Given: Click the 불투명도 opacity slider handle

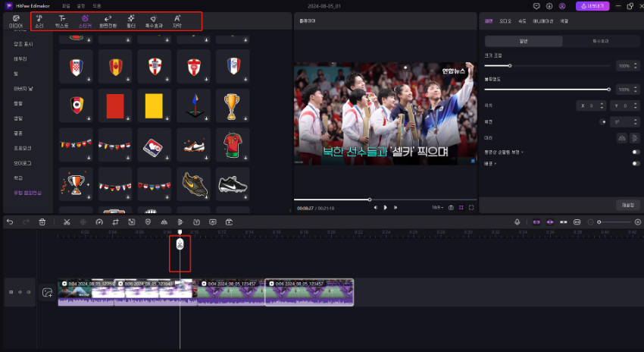Looking at the screenshot, I should 609,90.
